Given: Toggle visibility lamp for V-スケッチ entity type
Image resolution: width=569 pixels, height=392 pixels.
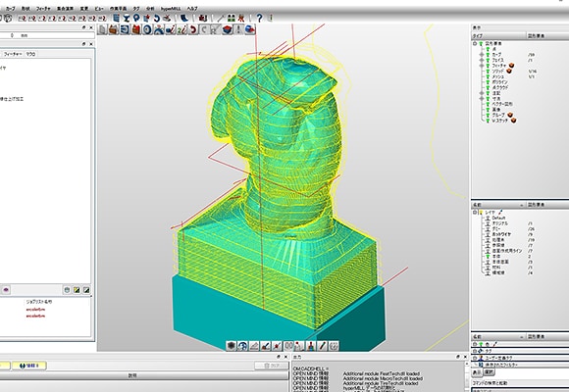Looking at the screenshot, I should (x=489, y=121).
